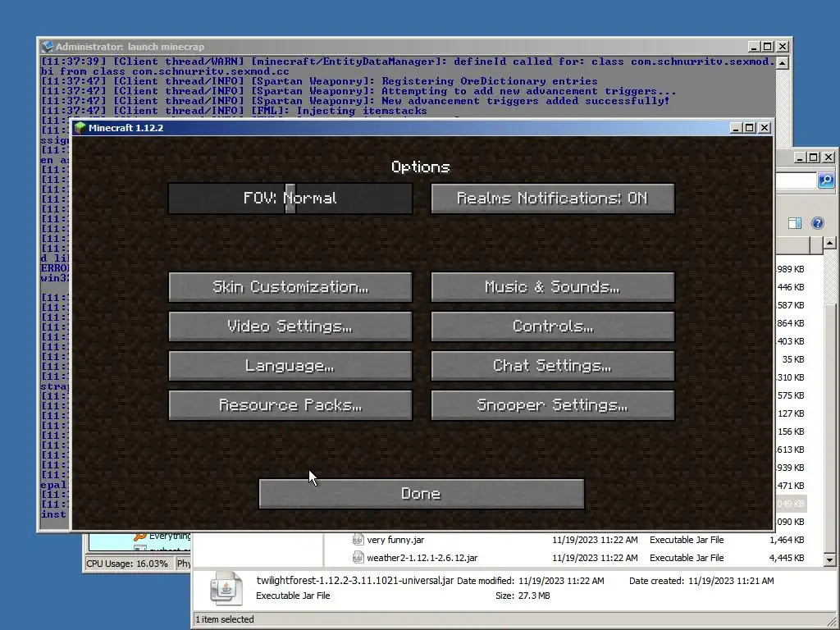
Task: Click the 4,445 KB size cell
Action: point(787,558)
